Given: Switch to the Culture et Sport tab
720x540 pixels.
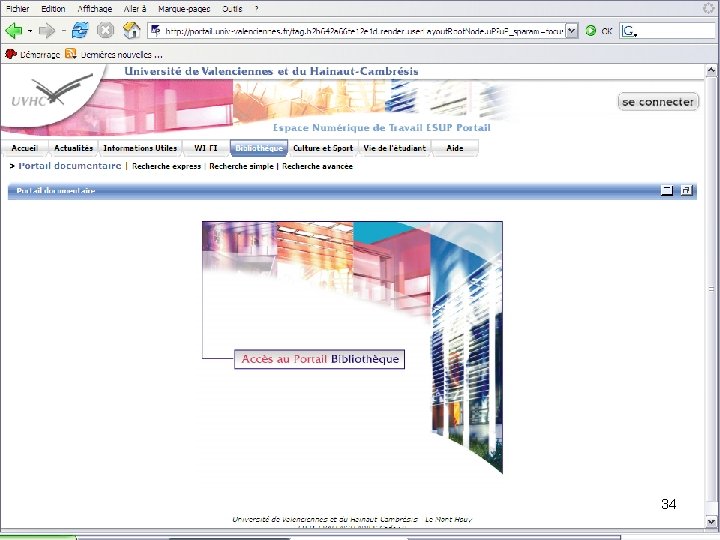Looking at the screenshot, I should click(x=323, y=148).
